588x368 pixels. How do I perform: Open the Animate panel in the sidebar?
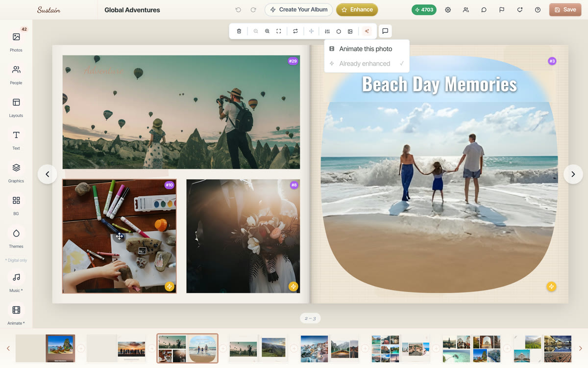click(x=16, y=315)
